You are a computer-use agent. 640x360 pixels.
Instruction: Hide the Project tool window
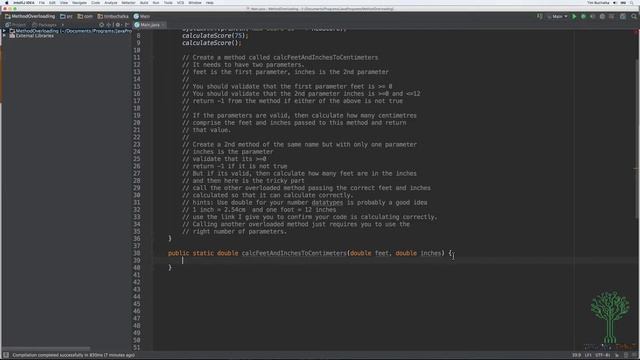[x=127, y=25]
